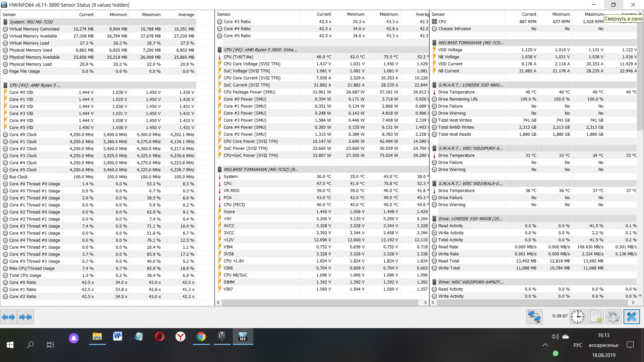Open Opera browser from taskbar
The height and width of the screenshot is (362, 644).
[160, 336]
